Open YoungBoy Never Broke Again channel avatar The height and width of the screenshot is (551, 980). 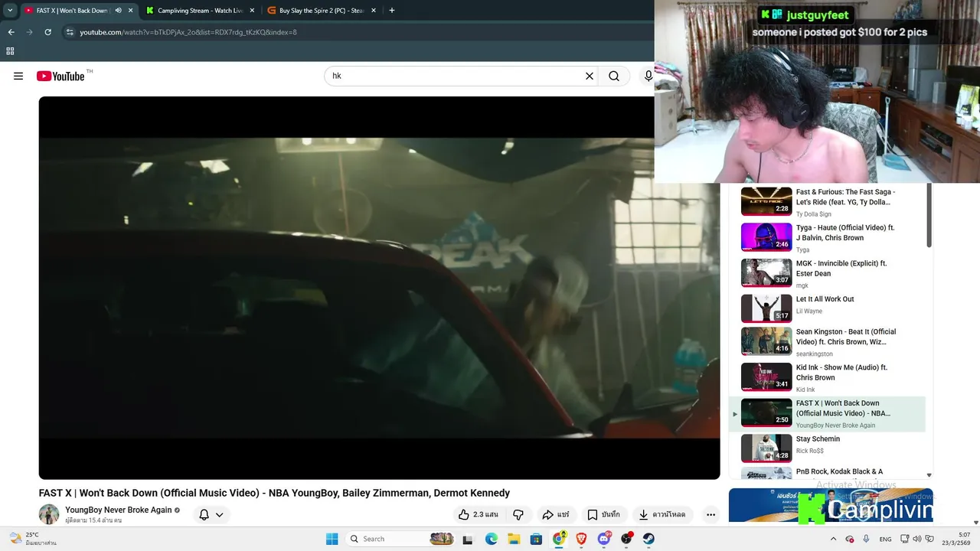49,514
